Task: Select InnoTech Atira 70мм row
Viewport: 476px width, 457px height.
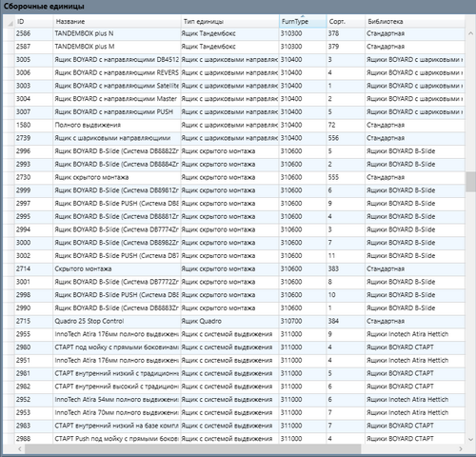Action: click(234, 412)
